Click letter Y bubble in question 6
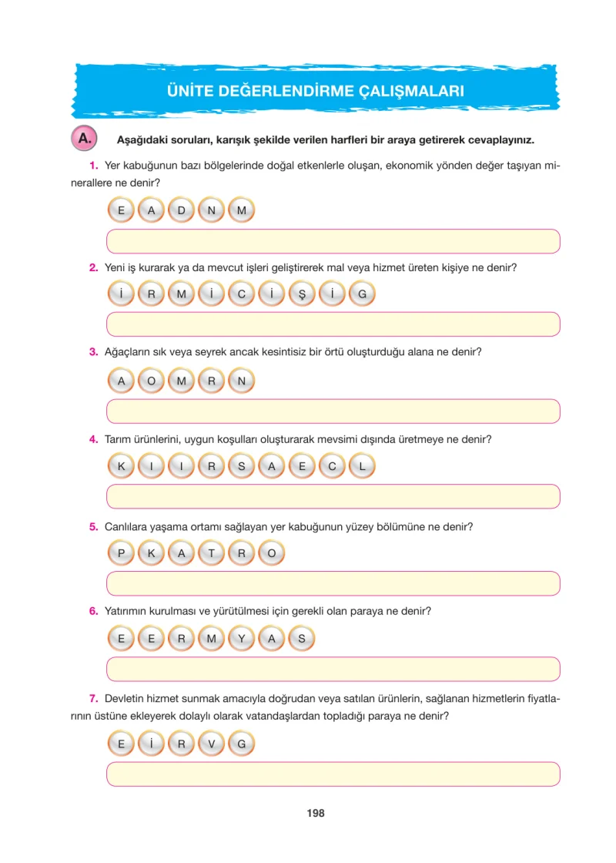The image size is (616, 863). pyautogui.click(x=242, y=639)
